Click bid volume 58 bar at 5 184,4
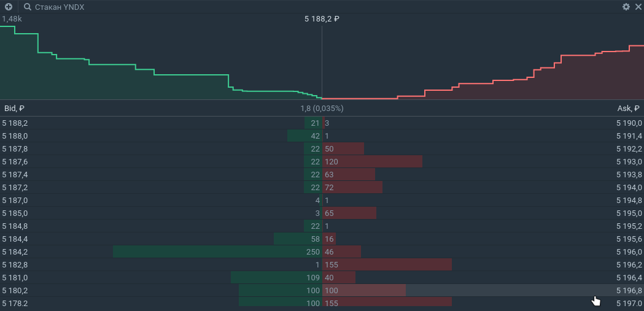644x311 pixels. pyautogui.click(x=298, y=239)
